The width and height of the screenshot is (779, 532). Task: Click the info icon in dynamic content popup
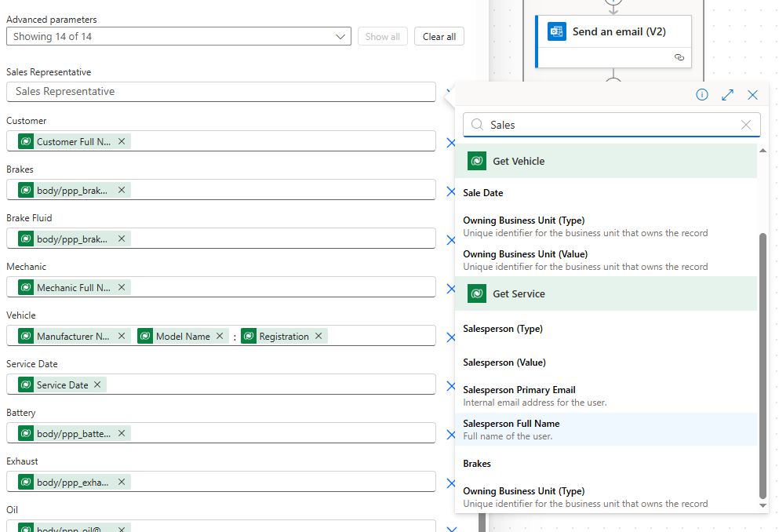pos(702,95)
